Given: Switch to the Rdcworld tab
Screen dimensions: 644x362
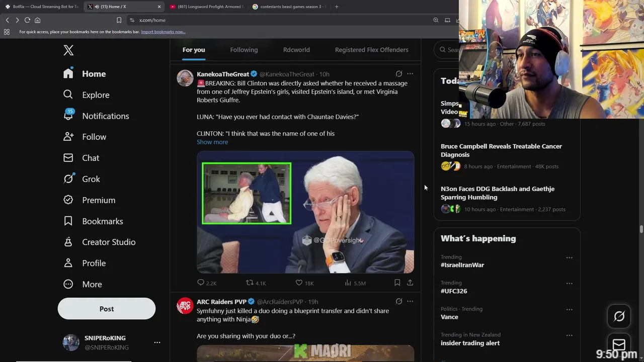Looking at the screenshot, I should pos(296,50).
